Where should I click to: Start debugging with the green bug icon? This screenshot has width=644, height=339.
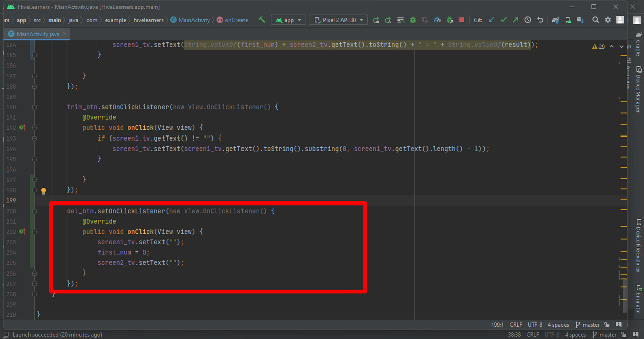click(413, 20)
